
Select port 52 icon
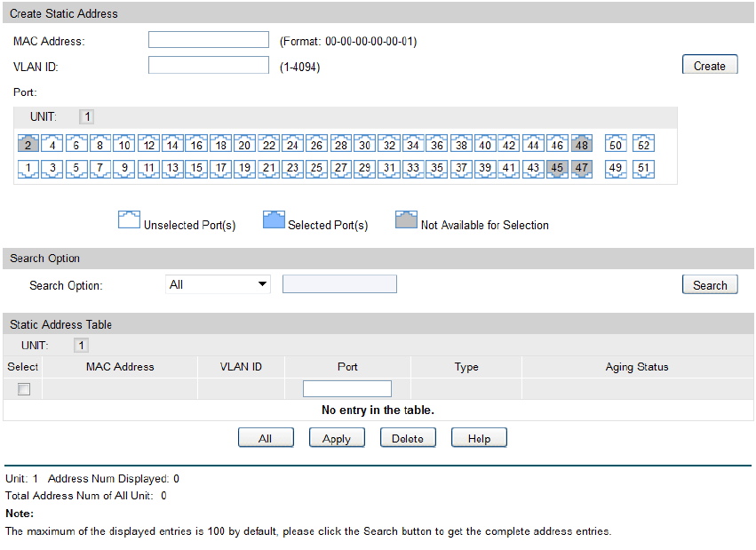point(644,144)
